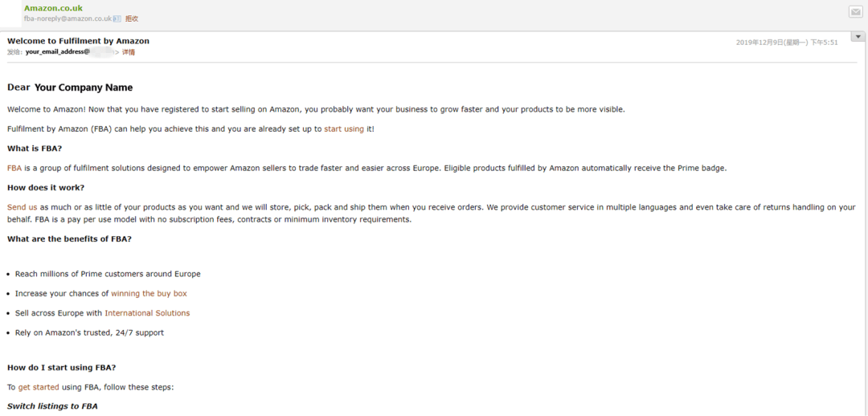This screenshot has height=416, width=868.
Task: Click the "Switch listings to FBA" heading
Action: click(x=52, y=406)
